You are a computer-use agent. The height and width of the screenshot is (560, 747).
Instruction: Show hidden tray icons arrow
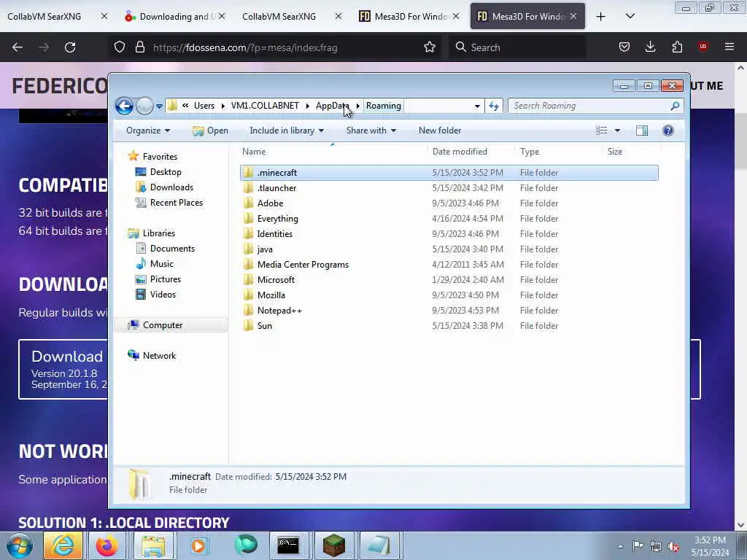[620, 546]
